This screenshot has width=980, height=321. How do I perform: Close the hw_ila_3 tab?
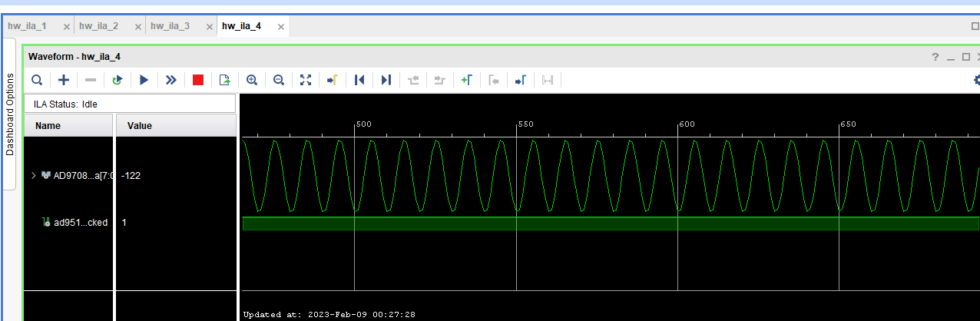click(x=210, y=27)
